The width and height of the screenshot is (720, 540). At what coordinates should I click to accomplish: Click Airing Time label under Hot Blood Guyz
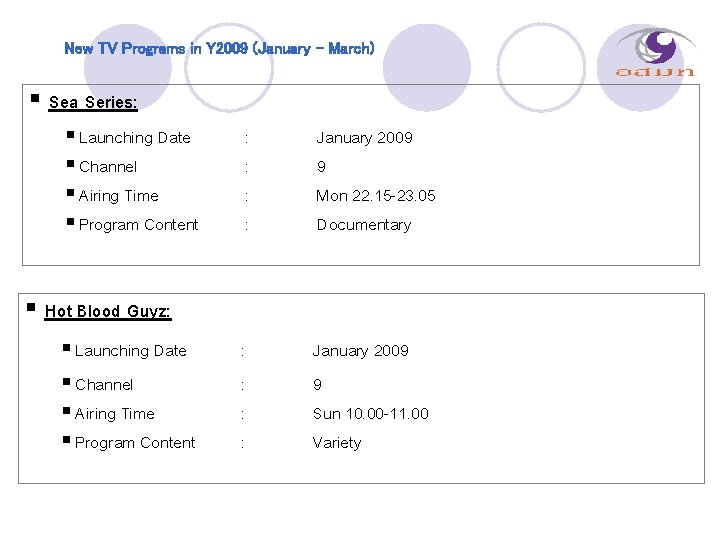pyautogui.click(x=114, y=414)
